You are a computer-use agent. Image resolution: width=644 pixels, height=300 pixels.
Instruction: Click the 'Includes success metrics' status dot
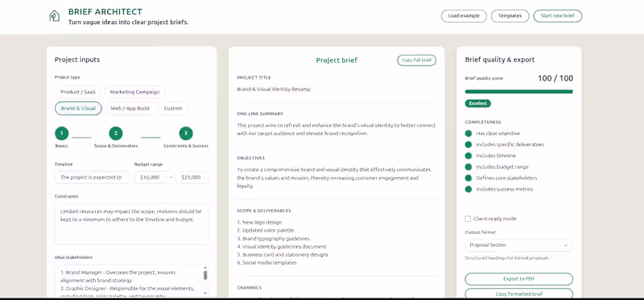pos(469,189)
